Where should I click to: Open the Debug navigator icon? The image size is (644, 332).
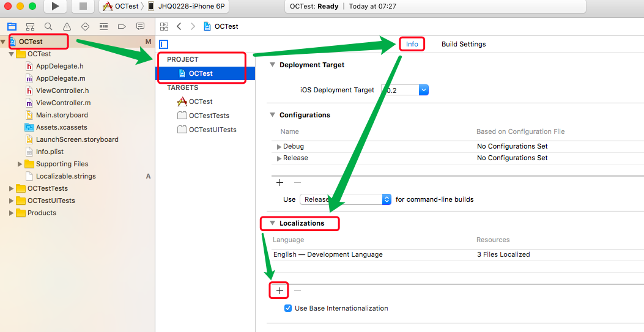point(103,27)
